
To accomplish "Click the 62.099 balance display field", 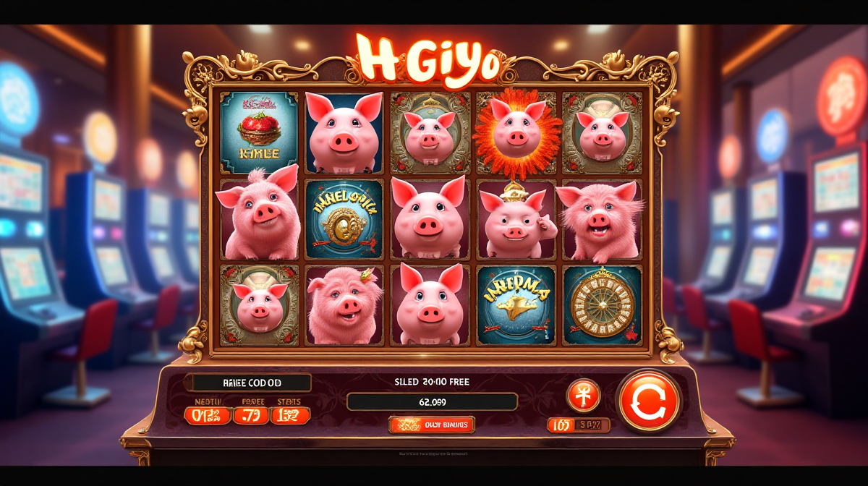I will point(432,401).
